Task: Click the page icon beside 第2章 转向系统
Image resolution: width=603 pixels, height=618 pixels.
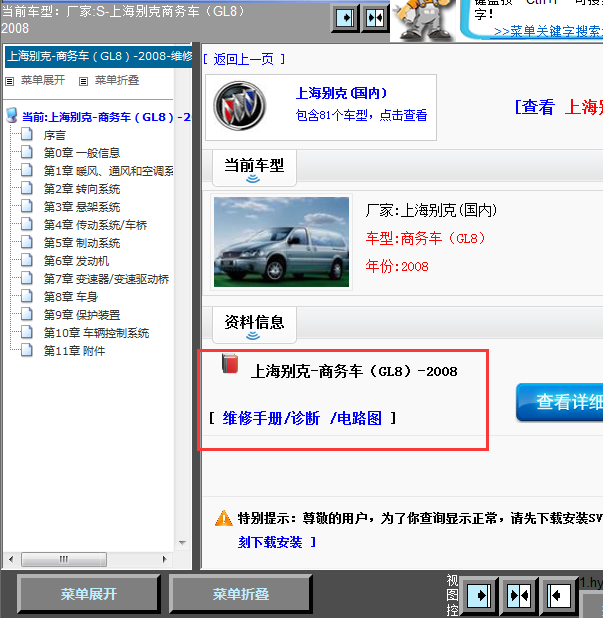Action: point(27,188)
